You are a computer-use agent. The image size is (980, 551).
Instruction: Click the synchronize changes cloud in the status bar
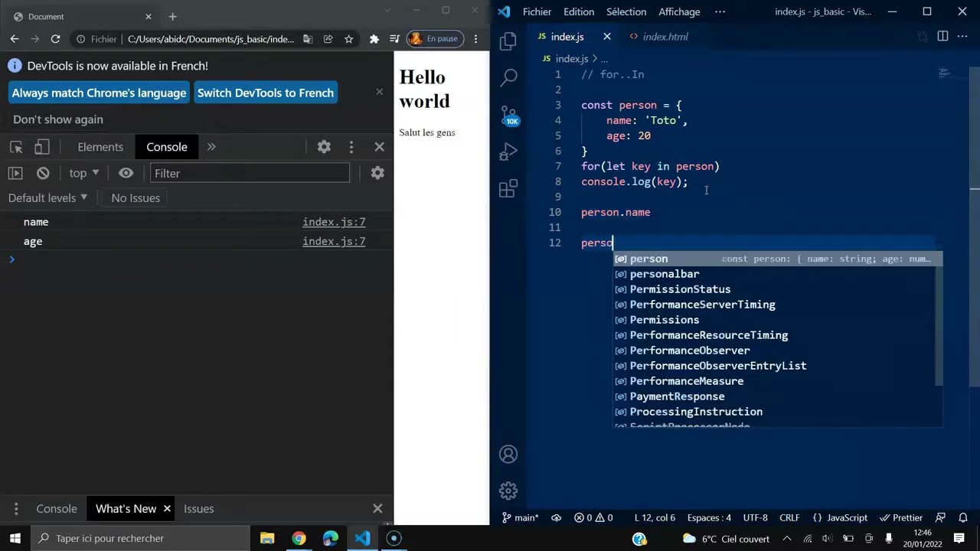pos(557,517)
